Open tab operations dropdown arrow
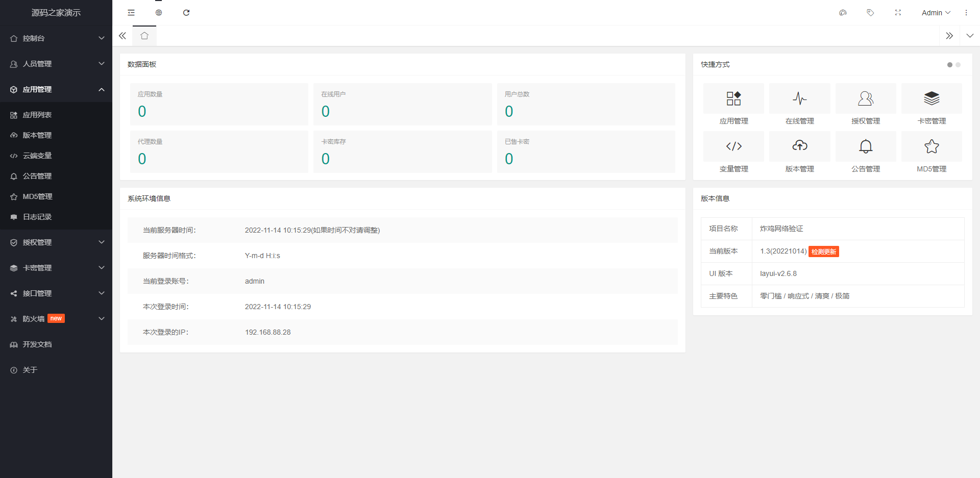 970,36
